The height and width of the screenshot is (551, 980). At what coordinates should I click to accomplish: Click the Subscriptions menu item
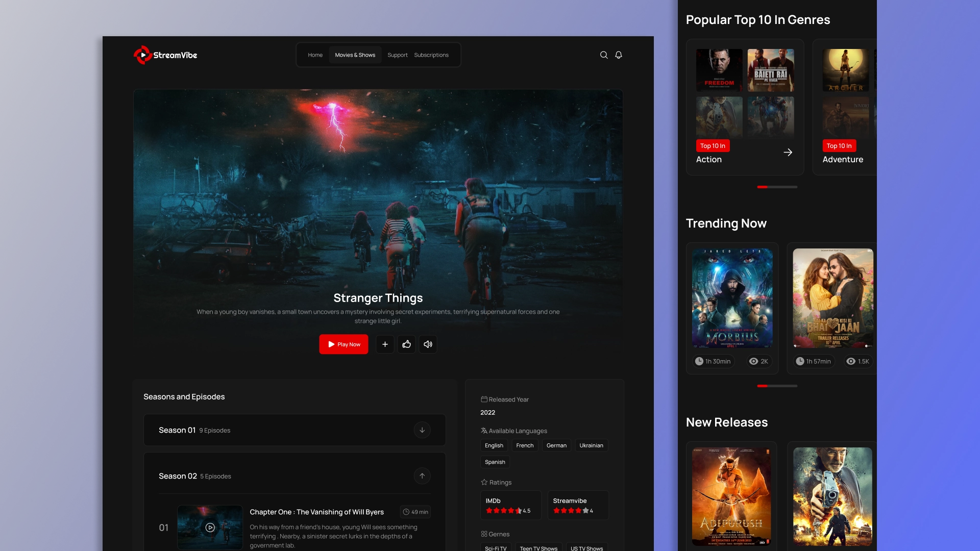point(431,55)
